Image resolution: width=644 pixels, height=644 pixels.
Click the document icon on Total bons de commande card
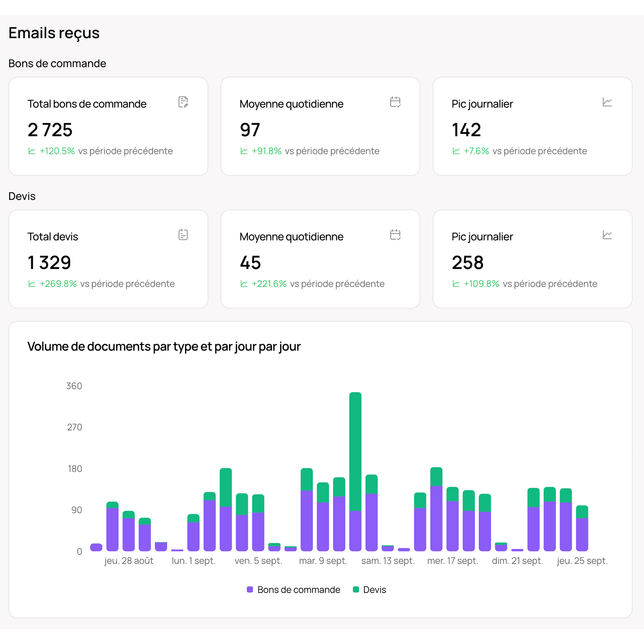click(183, 102)
